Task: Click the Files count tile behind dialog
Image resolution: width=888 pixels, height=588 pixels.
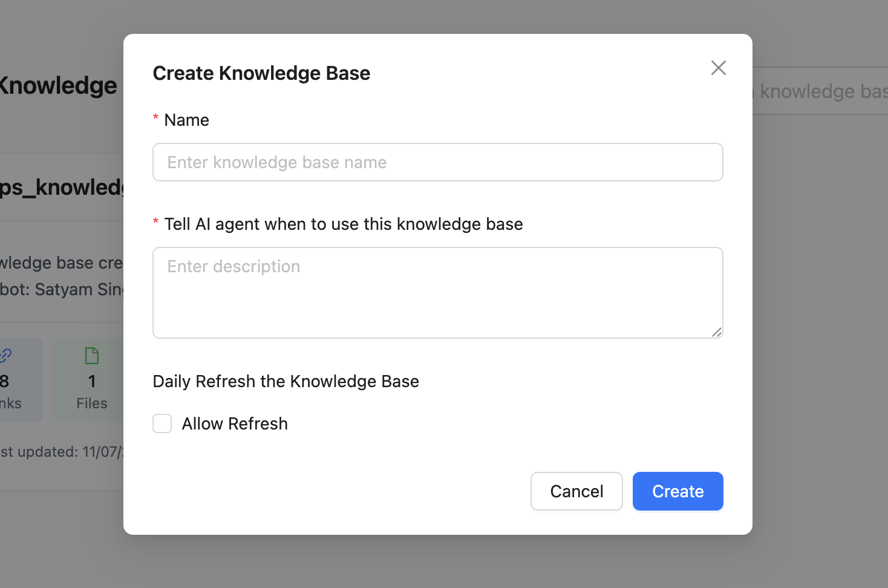Action: click(88, 380)
